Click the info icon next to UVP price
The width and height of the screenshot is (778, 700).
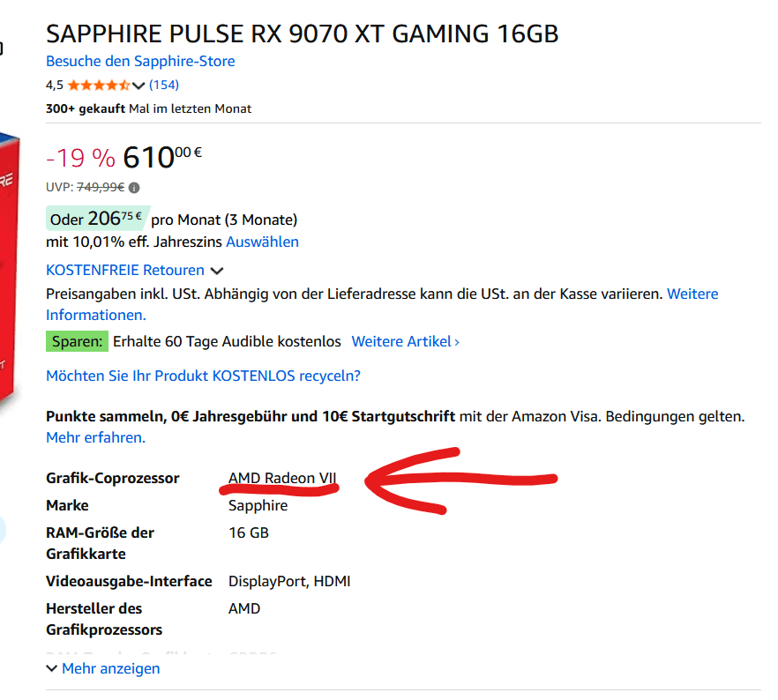pos(134,188)
